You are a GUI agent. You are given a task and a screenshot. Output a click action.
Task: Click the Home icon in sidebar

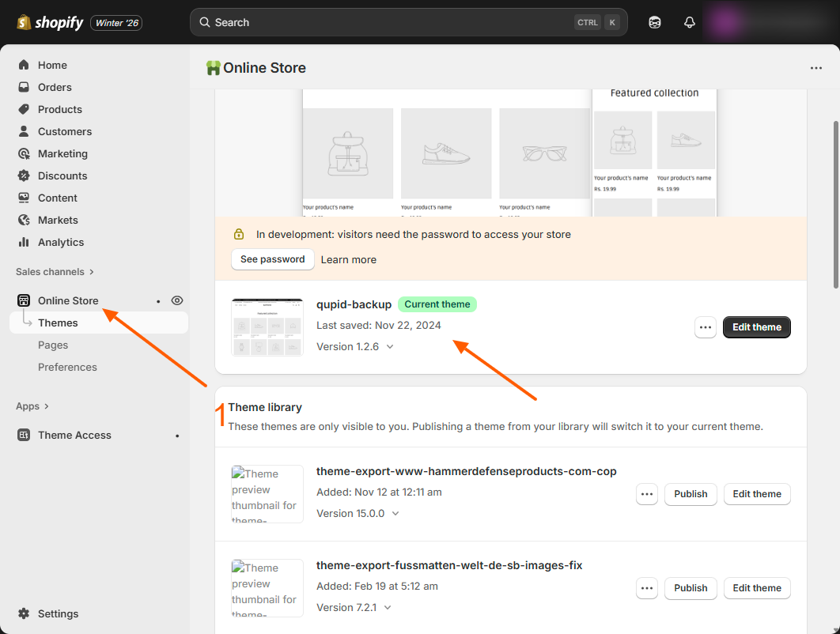click(x=24, y=65)
